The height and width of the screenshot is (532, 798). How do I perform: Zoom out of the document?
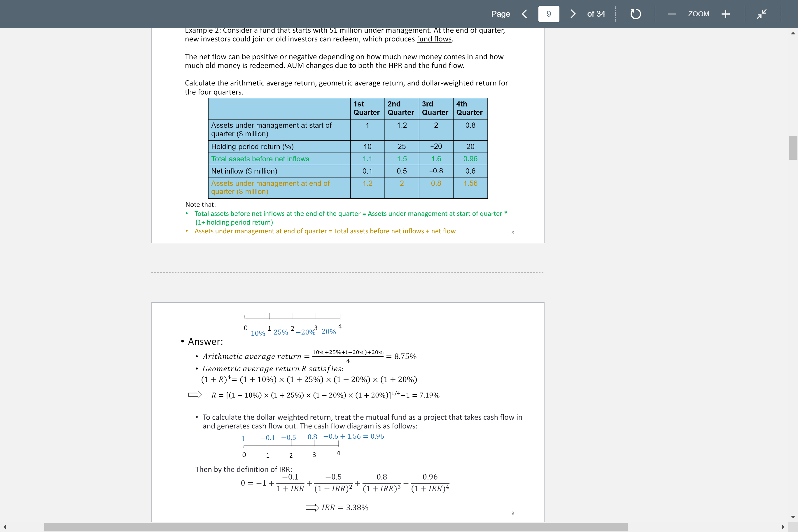[671, 14]
